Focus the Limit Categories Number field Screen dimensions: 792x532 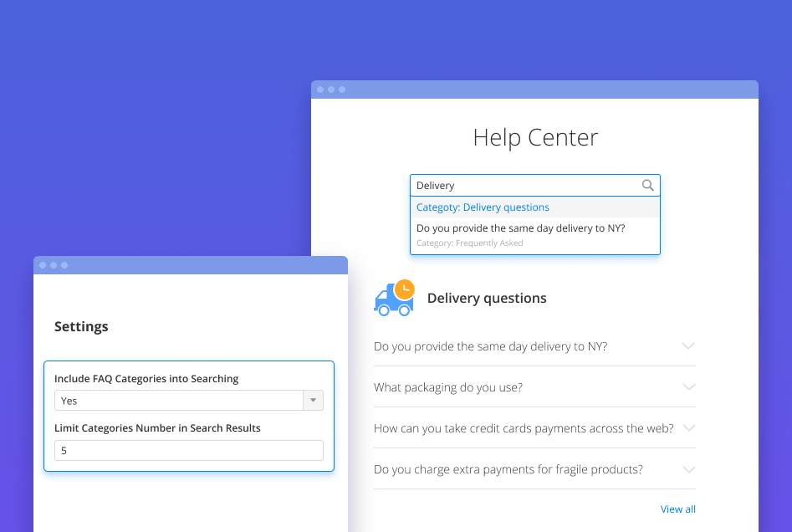pos(188,451)
